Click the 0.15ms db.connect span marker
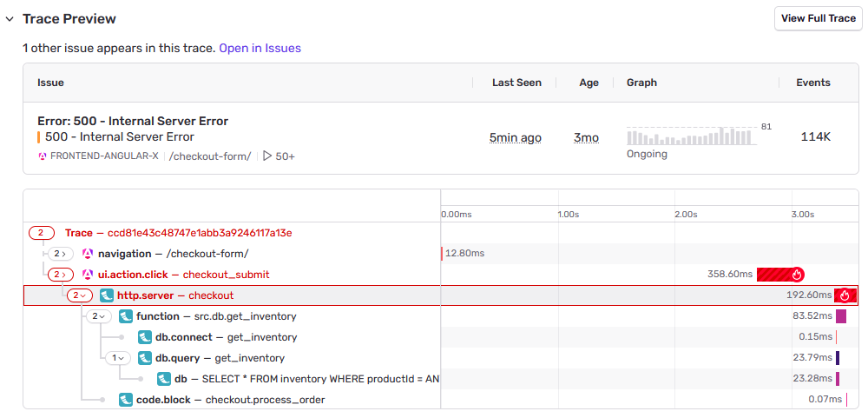 (837, 337)
